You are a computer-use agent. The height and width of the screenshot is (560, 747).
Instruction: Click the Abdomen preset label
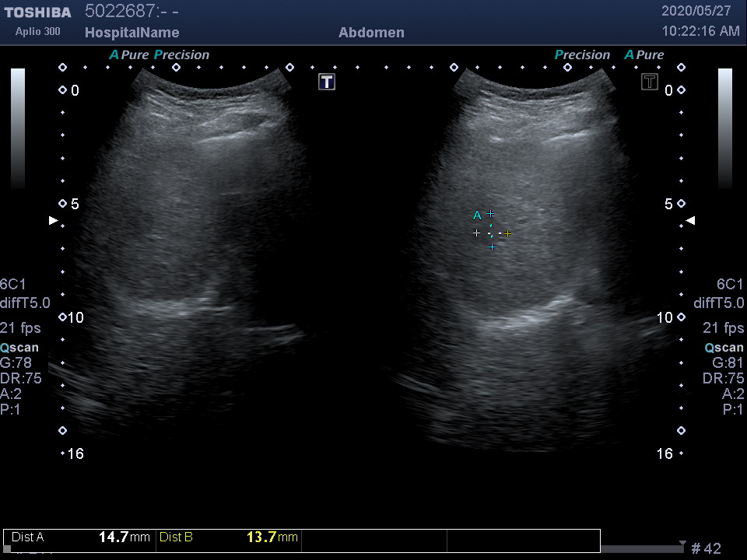tap(371, 33)
